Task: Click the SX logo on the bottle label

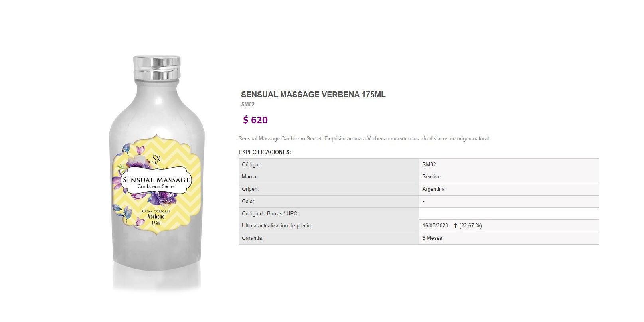Action: (x=156, y=160)
